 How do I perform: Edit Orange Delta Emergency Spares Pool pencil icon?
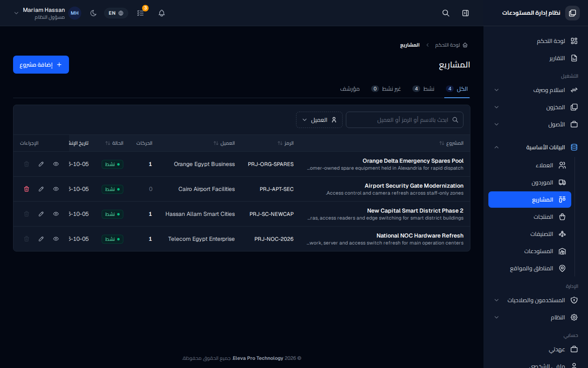tap(41, 164)
